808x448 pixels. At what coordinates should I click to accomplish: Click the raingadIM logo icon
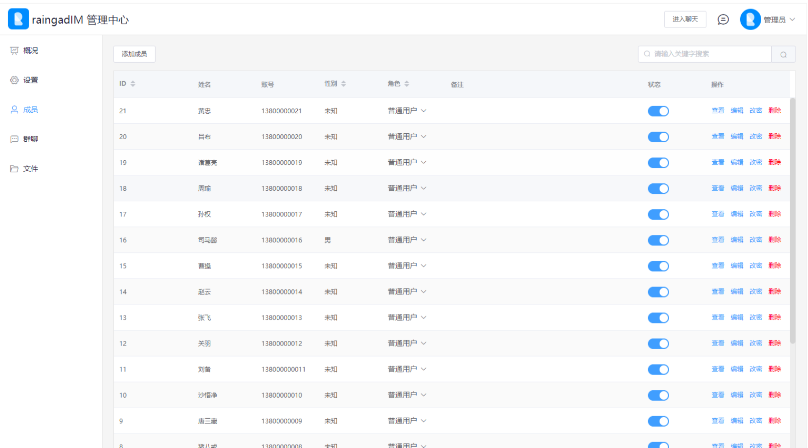pyautogui.click(x=18, y=19)
